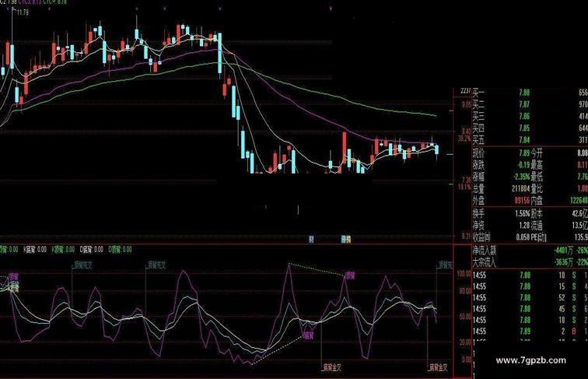Click the 收益 value 0.058
588x379 pixels.
pyautogui.click(x=523, y=237)
